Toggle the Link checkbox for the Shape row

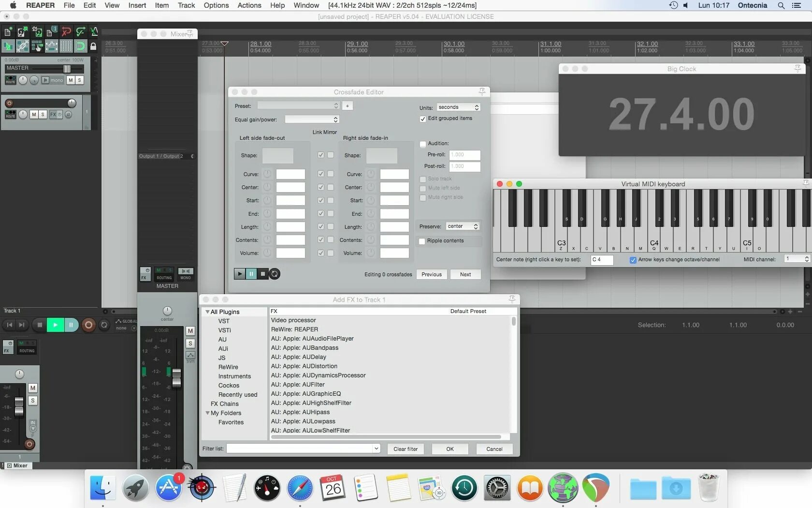[x=321, y=155]
